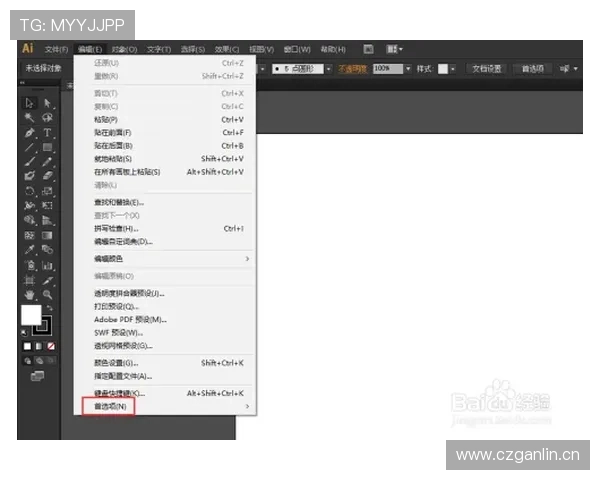Open the 窗口(W) menu

click(297, 49)
